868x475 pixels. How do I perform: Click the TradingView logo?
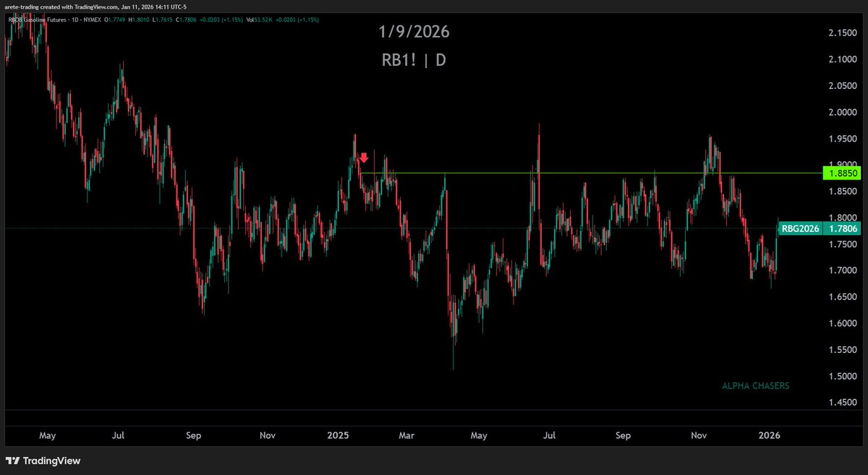click(43, 461)
